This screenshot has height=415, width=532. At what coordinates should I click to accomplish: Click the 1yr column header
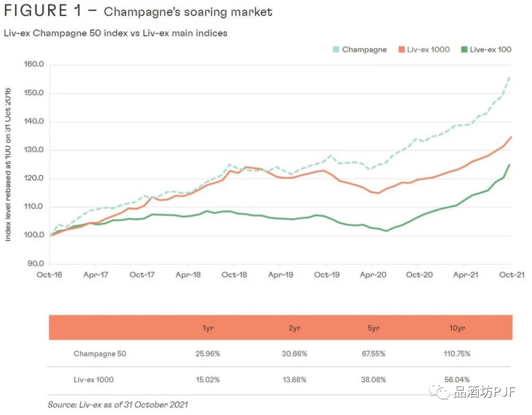tap(208, 328)
